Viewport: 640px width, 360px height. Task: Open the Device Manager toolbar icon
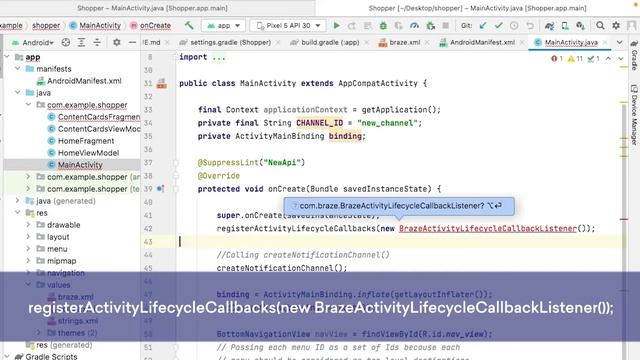(565, 26)
